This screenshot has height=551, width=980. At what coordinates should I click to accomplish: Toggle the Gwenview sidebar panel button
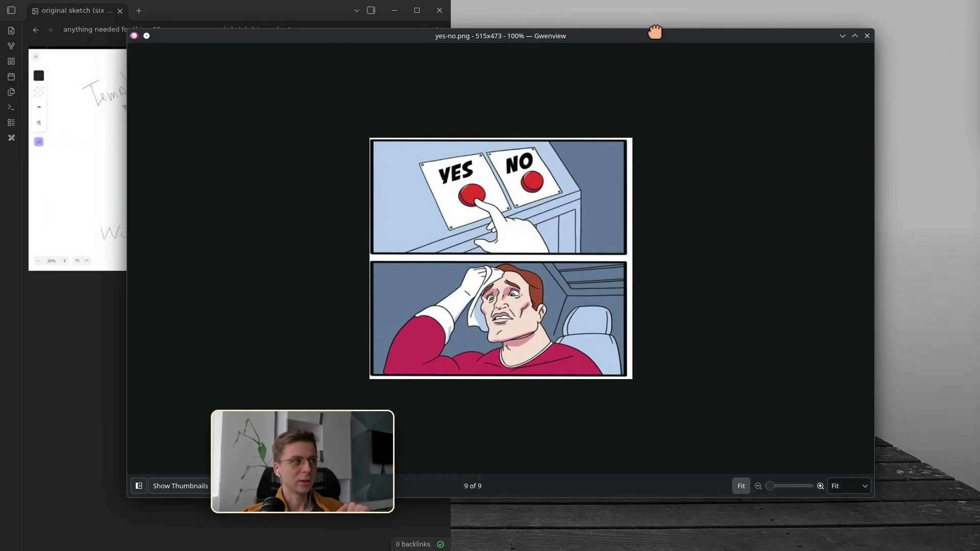pos(139,486)
